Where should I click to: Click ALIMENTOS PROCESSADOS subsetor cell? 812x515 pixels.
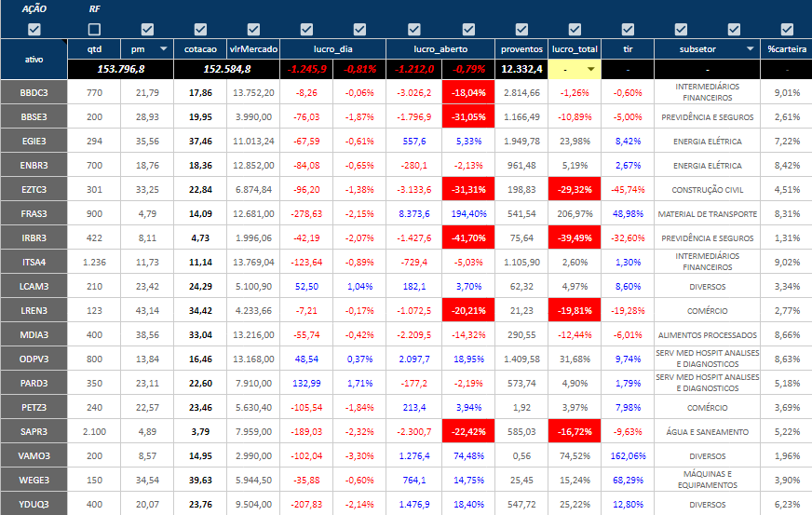tap(708, 334)
